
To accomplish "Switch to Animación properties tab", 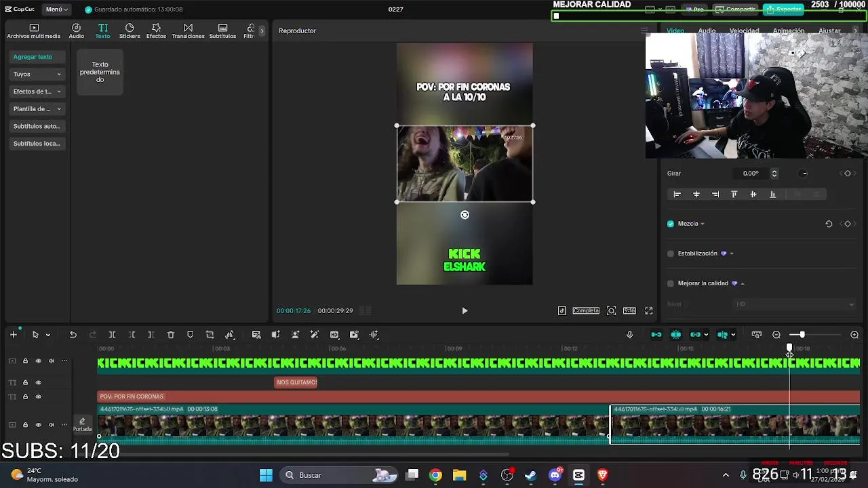I will coord(789,31).
